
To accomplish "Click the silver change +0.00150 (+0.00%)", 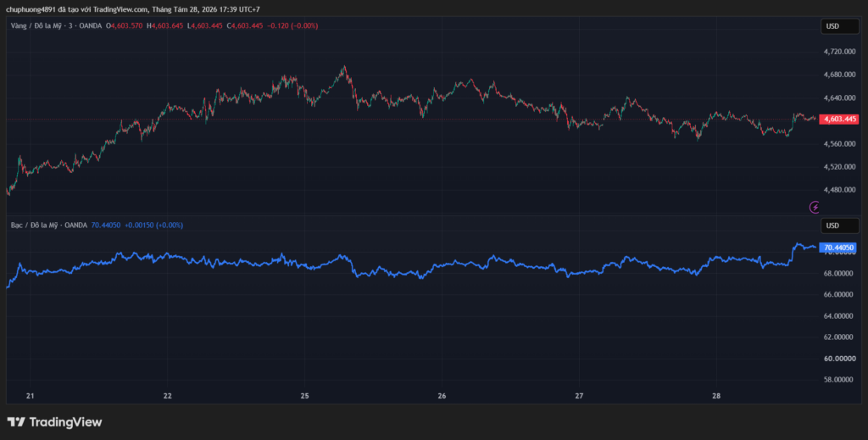I will point(154,226).
